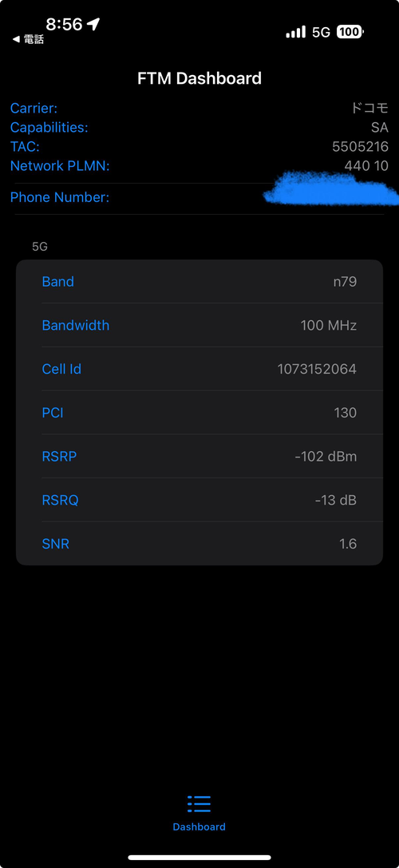Tap the location arrow icon in status bar
The image size is (399, 868).
[x=94, y=24]
